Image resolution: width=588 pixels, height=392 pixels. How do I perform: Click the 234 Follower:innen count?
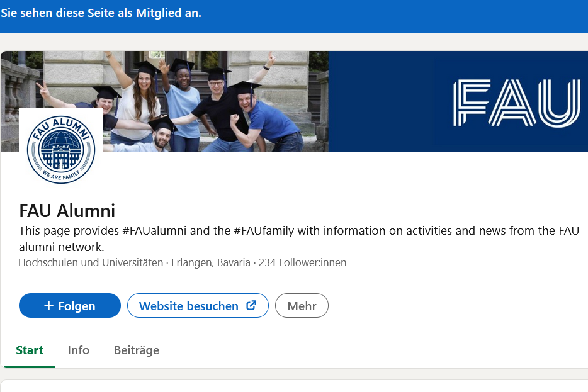point(302,262)
